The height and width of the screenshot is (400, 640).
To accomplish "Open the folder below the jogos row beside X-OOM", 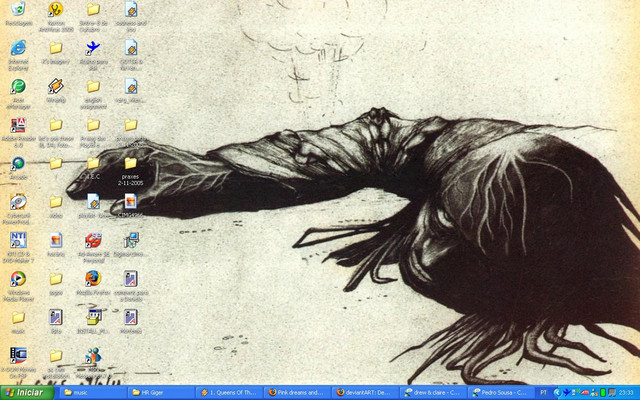I will (x=56, y=356).
